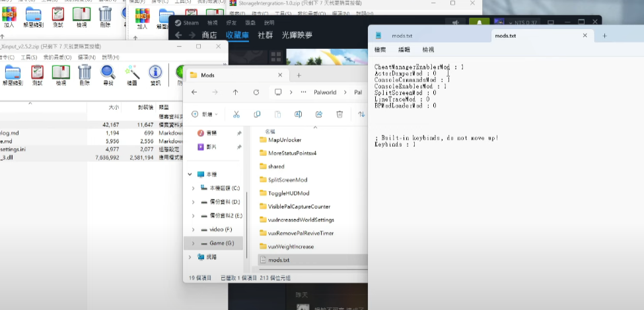644x310 pixels.
Task: Open Steam Community (社群) tab
Action: pos(266,35)
